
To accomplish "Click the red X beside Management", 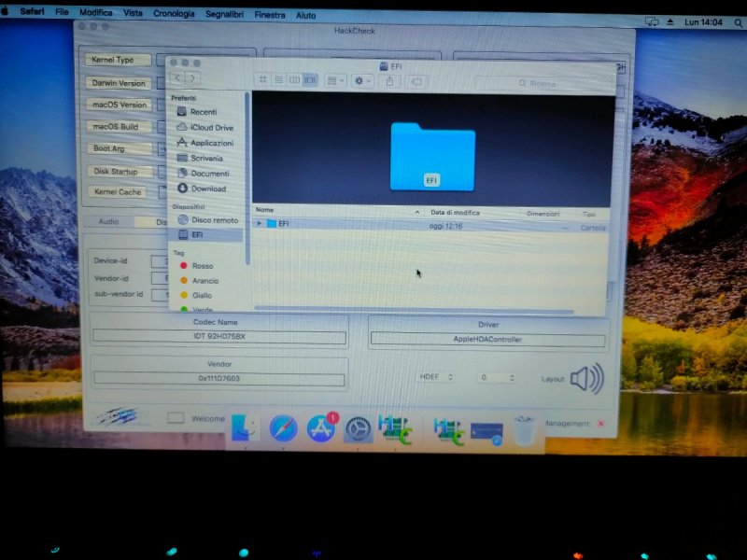I will pos(601,424).
